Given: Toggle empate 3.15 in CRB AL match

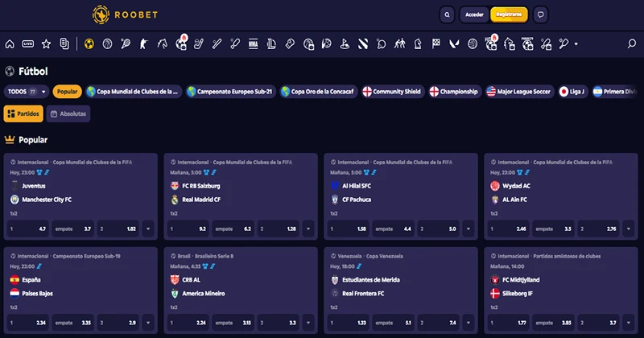Looking at the screenshot, I should coord(233,323).
